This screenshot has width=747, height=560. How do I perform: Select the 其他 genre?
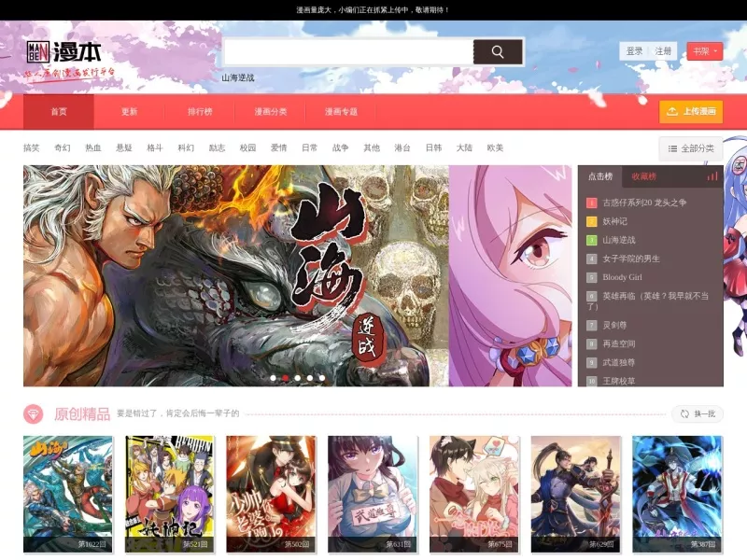click(372, 147)
